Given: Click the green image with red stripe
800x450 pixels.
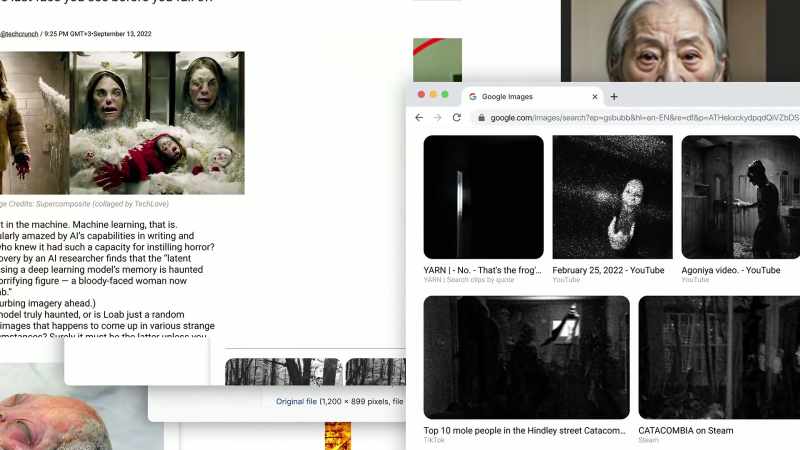Looking at the screenshot, I should [437, 60].
